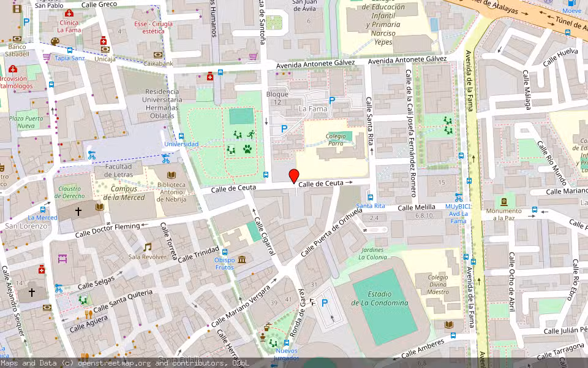The image size is (588, 368).
Task: Select the Campus de la Merced label
Action: [124, 193]
